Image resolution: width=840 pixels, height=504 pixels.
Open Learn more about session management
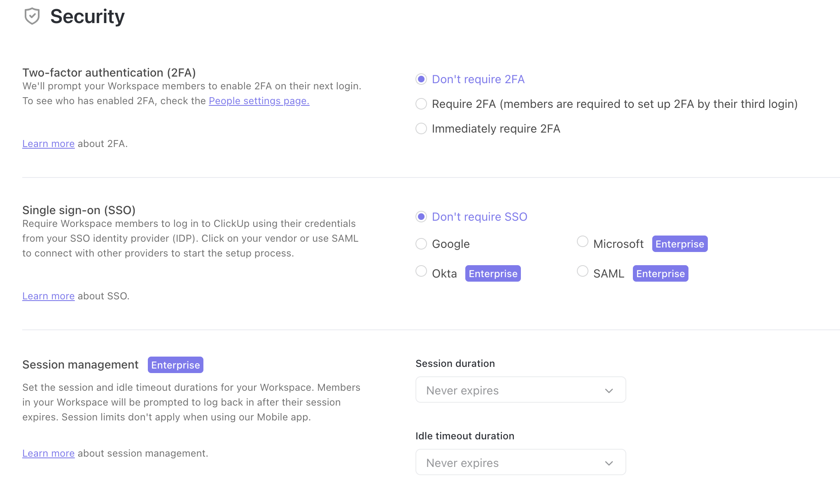click(x=48, y=453)
